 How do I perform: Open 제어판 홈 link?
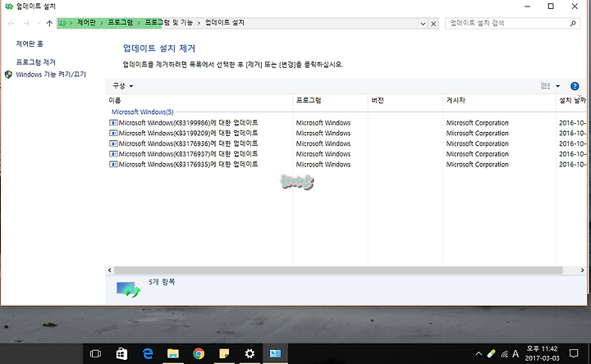(x=30, y=43)
